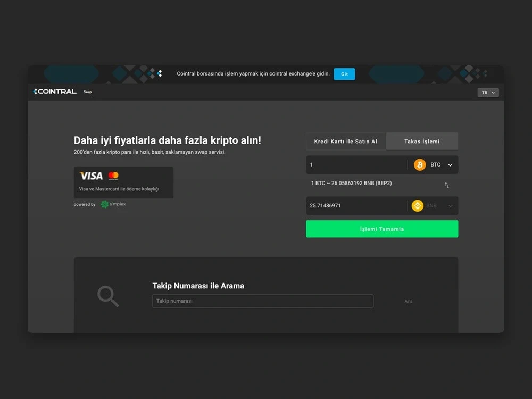The width and height of the screenshot is (532, 399).
Task: Click the blue Git button
Action: (x=344, y=74)
